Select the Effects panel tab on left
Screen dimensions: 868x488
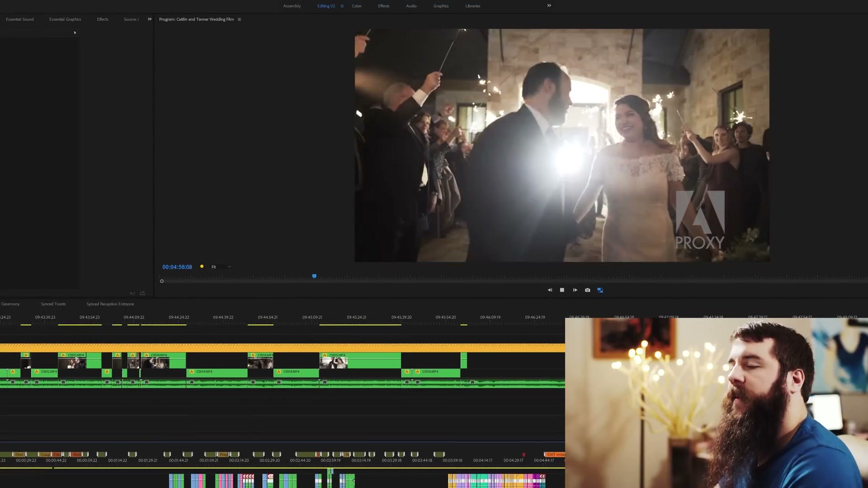point(103,19)
